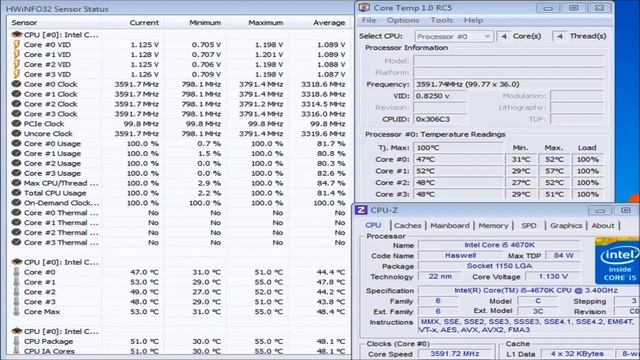Click the CPU IA Cores row label

click(49, 351)
